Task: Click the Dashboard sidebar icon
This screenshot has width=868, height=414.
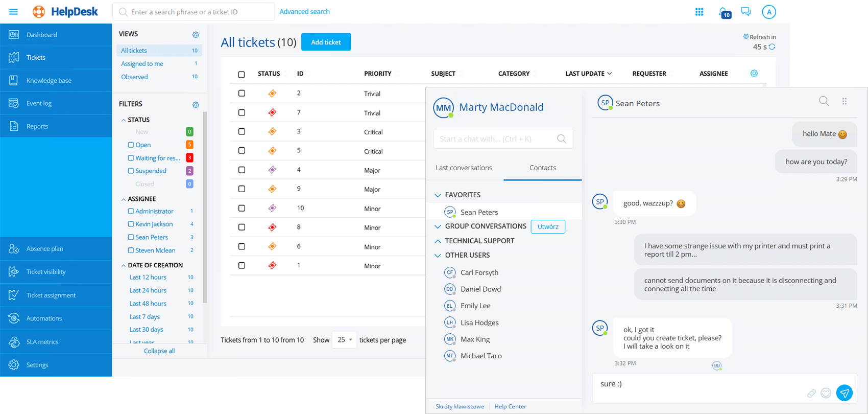Action: (x=14, y=35)
